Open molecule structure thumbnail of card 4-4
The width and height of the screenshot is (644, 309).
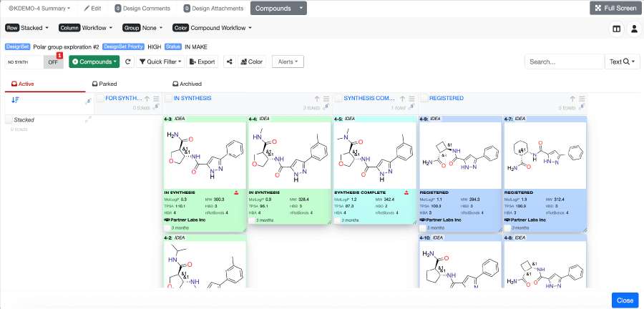tap(290, 155)
